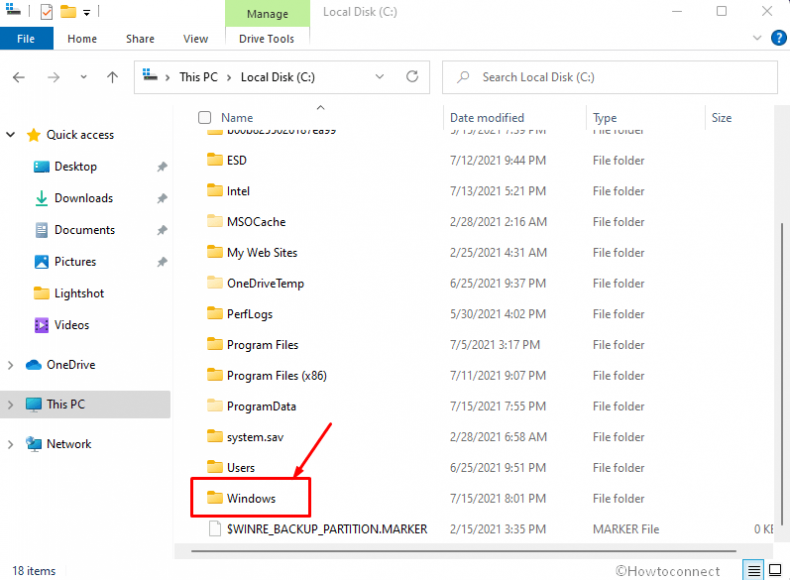Click the horizontal scrollbar below the file list
The height and width of the screenshot is (580, 790).
pos(464,551)
